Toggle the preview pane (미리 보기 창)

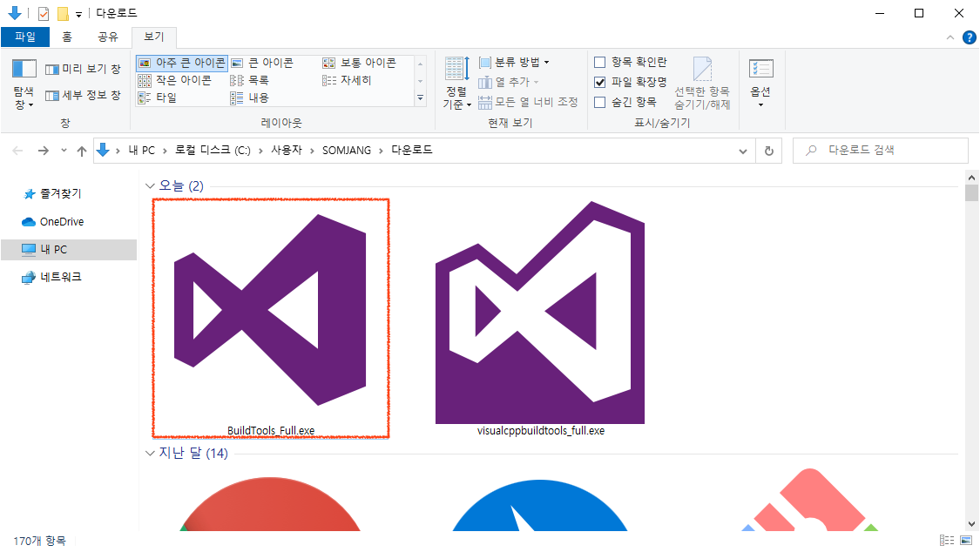click(83, 69)
